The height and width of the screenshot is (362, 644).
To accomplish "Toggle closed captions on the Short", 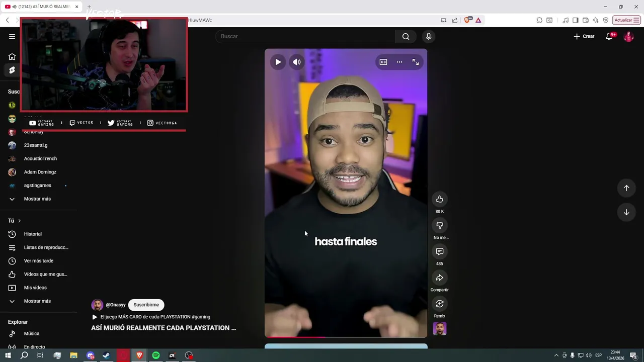I will point(383,62).
